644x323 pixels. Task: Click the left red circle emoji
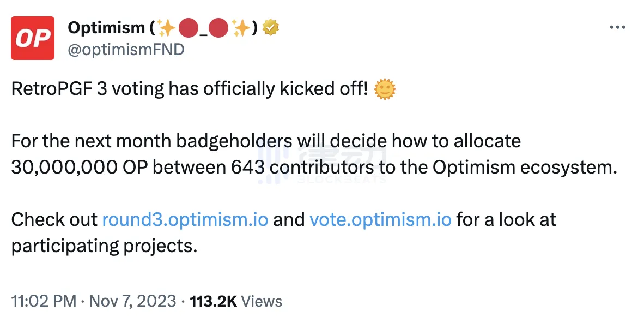click(188, 28)
